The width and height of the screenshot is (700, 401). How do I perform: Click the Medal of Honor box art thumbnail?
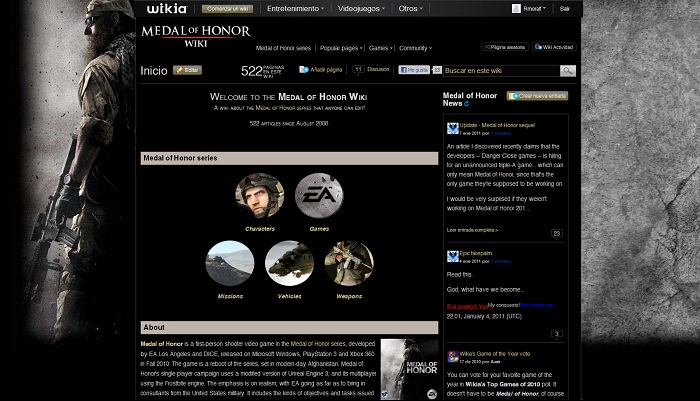[x=409, y=369]
